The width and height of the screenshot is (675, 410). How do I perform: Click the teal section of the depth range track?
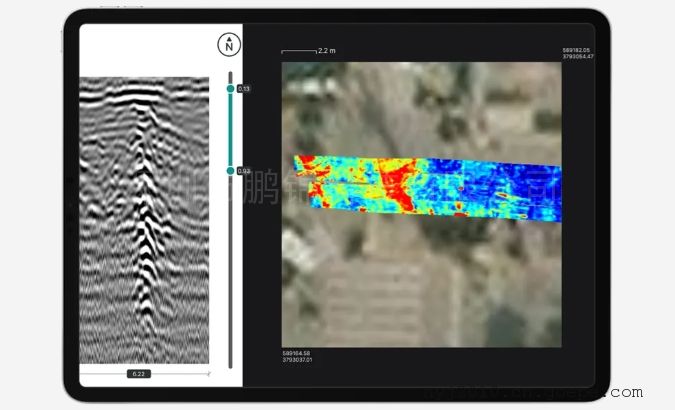point(230,130)
